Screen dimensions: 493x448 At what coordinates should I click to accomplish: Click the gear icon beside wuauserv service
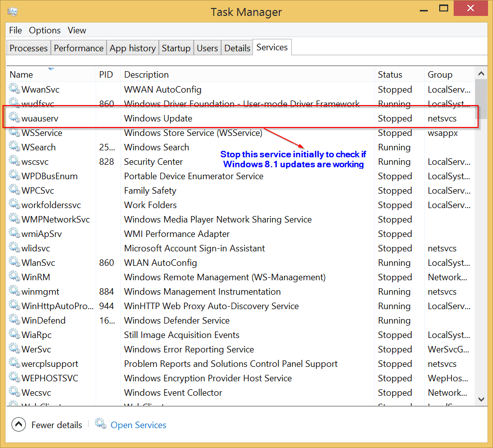(x=14, y=118)
